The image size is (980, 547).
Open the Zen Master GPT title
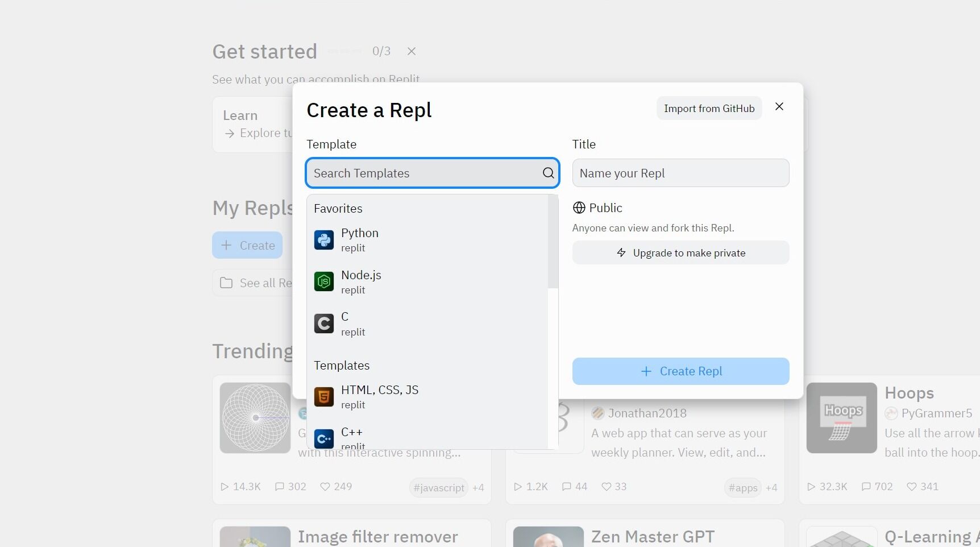coord(653,537)
